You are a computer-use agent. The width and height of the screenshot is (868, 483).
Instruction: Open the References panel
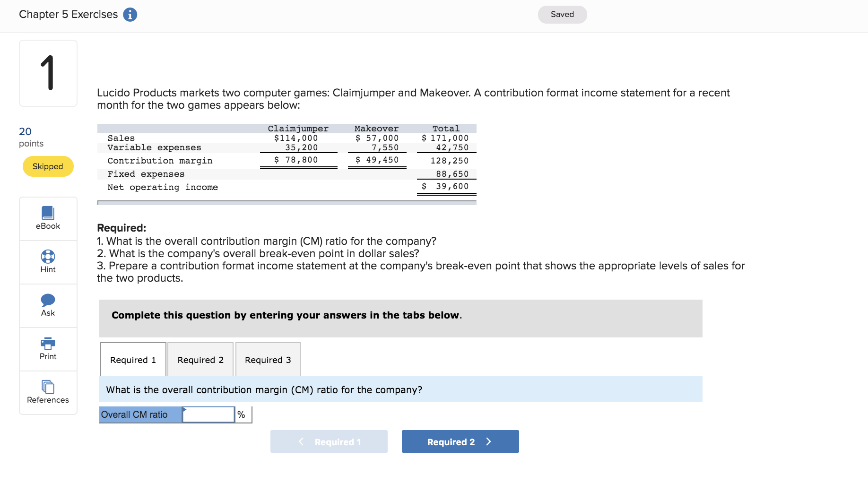click(47, 392)
